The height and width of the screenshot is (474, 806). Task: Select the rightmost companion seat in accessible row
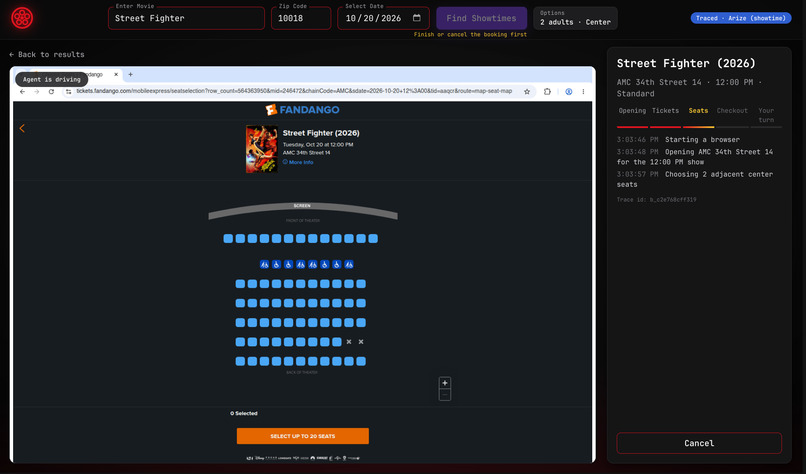[349, 264]
